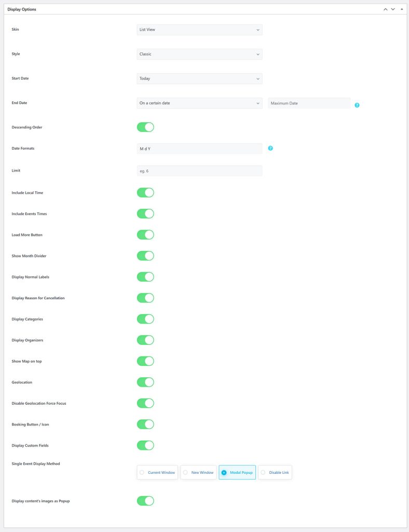Click the help icon beside Date Formats
Screen dimensions: 409x532
tap(270, 148)
